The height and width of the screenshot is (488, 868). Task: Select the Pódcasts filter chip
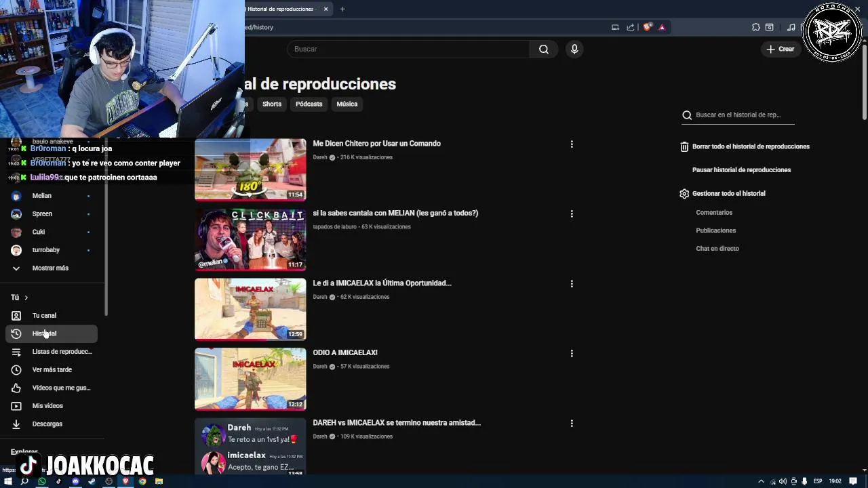coord(309,104)
